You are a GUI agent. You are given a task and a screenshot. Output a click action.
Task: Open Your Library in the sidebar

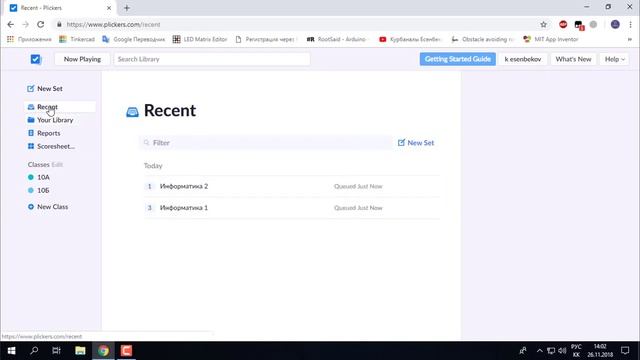click(x=51, y=120)
